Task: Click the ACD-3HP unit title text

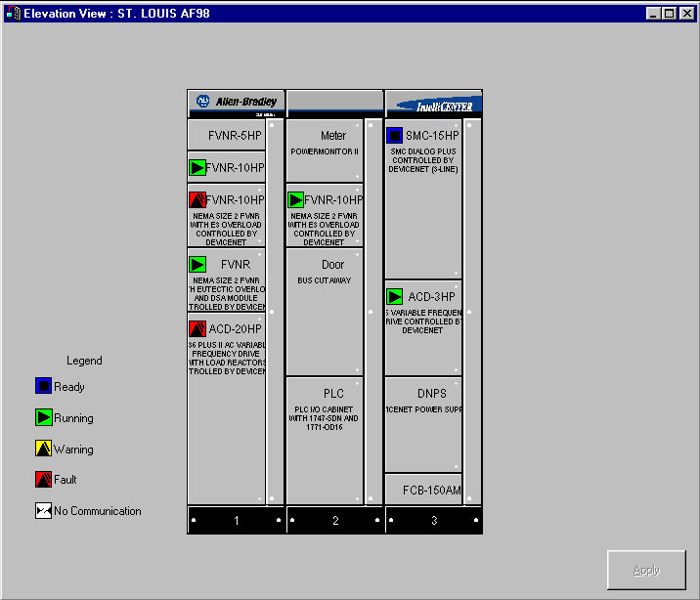Action: point(431,297)
